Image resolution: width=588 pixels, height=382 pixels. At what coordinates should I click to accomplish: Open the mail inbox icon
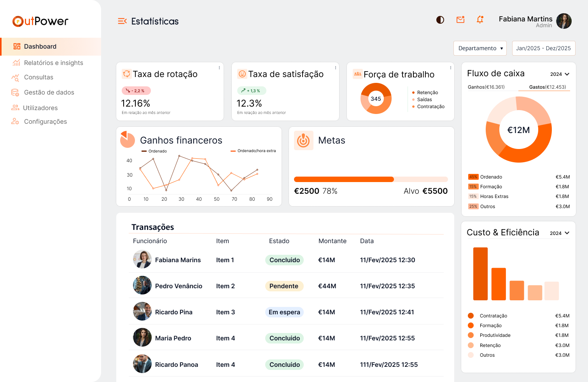(460, 20)
